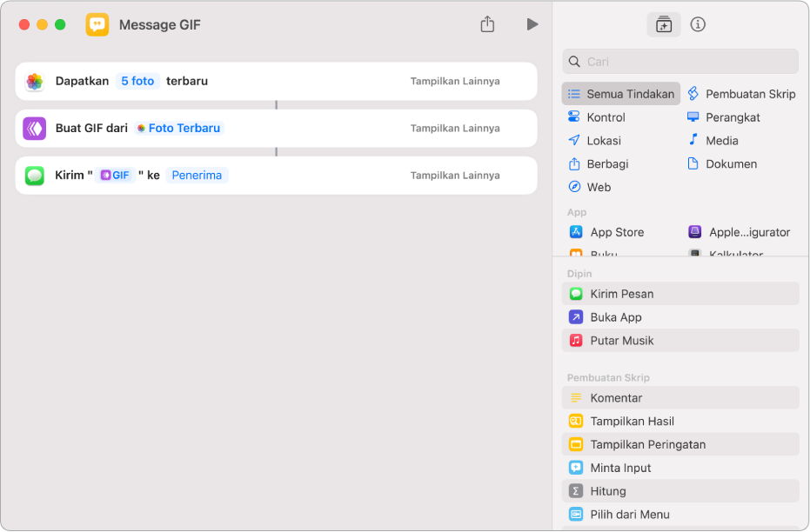
Task: Click the Photos icon in Dapatkan action
Action: click(x=35, y=81)
